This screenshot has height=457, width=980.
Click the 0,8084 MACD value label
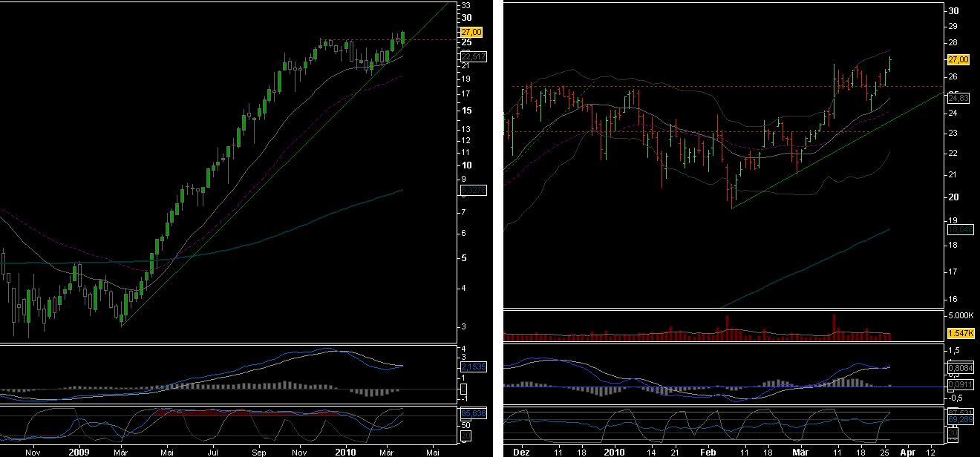(x=958, y=366)
